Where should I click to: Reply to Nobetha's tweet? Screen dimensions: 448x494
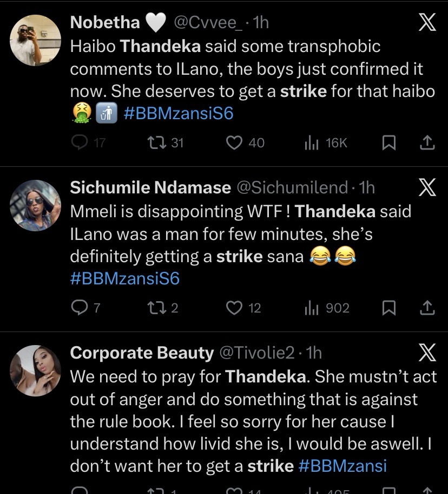[80, 142]
